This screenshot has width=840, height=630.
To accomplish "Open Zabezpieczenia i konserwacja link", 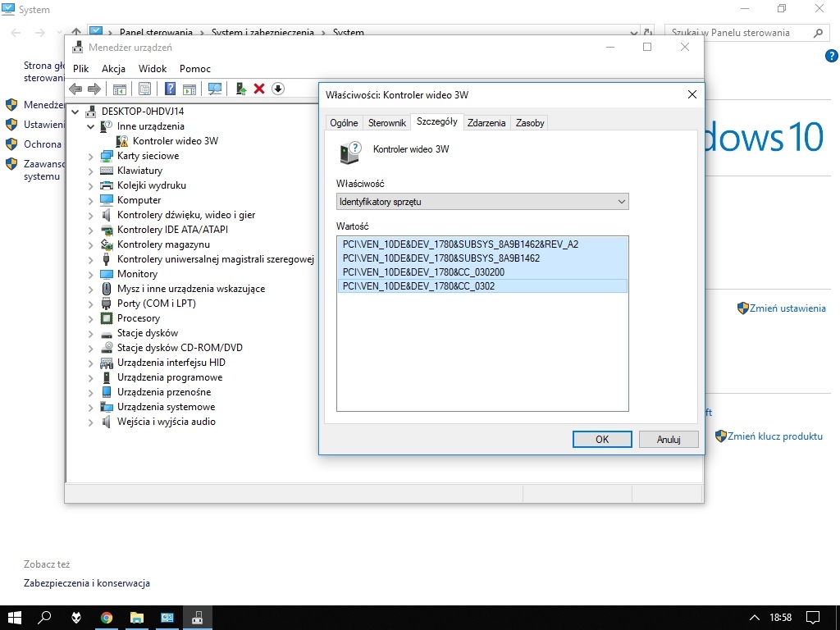I will point(87,583).
